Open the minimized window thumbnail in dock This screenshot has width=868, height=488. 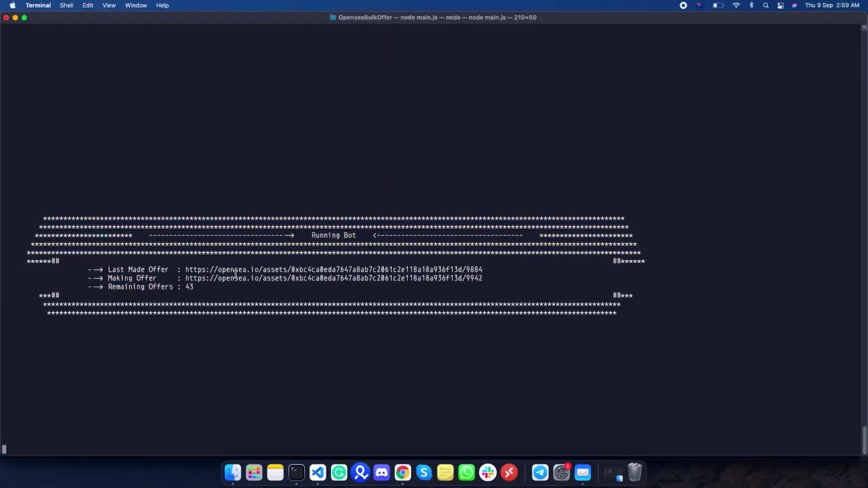(614, 472)
